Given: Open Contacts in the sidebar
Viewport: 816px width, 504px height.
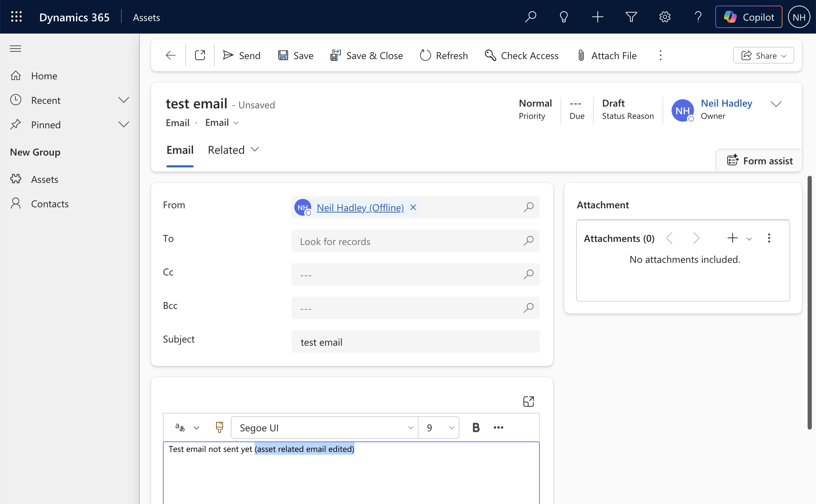Looking at the screenshot, I should coord(50,204).
